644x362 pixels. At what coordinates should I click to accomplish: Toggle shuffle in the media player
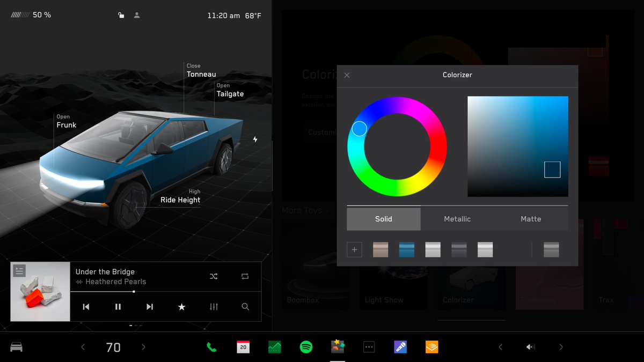pyautogui.click(x=214, y=276)
